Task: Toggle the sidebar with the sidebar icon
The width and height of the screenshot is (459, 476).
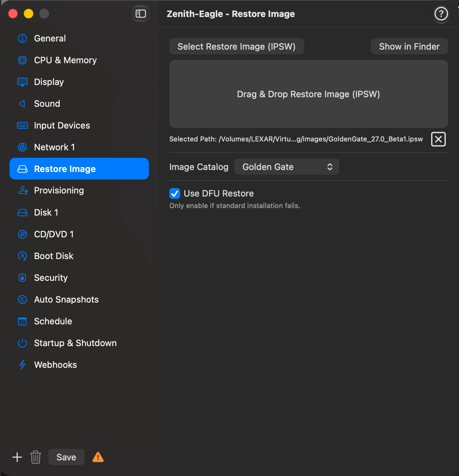Action: pos(141,14)
